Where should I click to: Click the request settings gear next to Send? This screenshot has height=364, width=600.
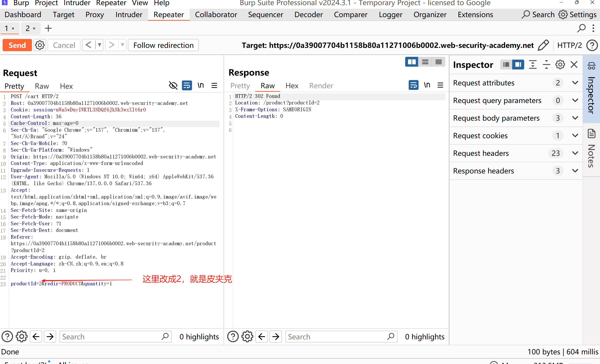point(40,45)
